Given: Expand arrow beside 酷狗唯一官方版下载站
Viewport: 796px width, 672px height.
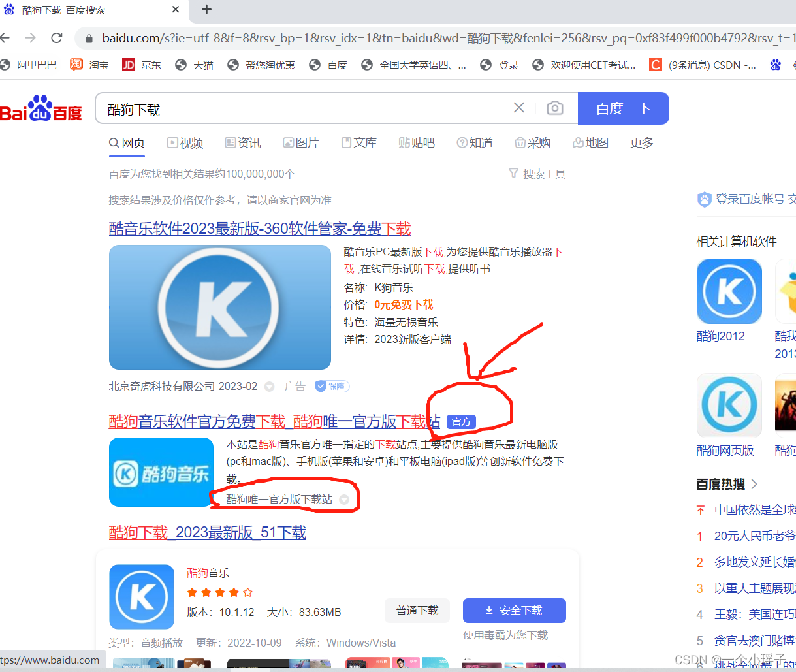Looking at the screenshot, I should click(x=344, y=500).
